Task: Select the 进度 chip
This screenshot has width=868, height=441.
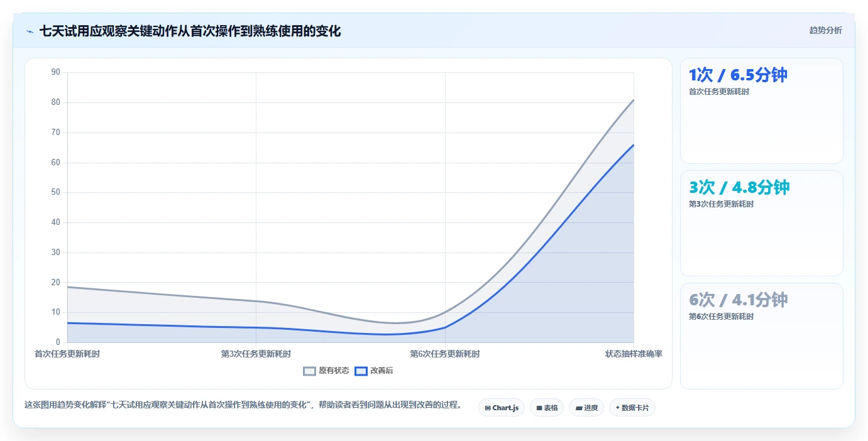Action: pos(586,408)
